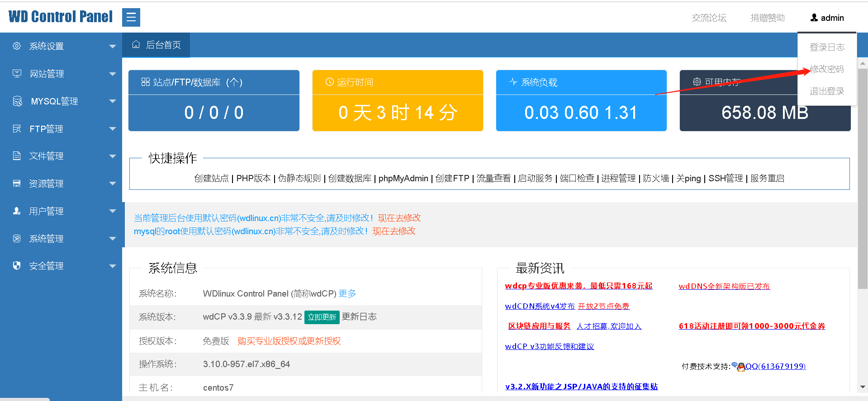The height and width of the screenshot is (401, 868).
Task: Open the 更新日志 link
Action: [x=359, y=316]
